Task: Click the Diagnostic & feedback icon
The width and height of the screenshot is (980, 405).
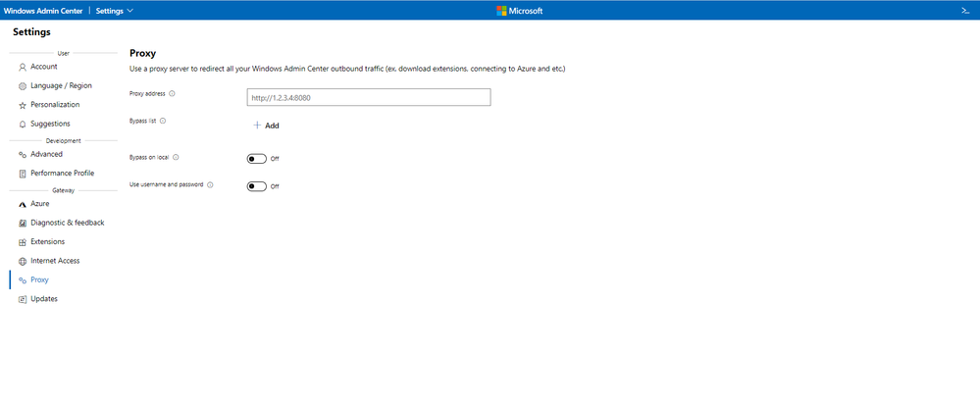Action: tap(23, 224)
